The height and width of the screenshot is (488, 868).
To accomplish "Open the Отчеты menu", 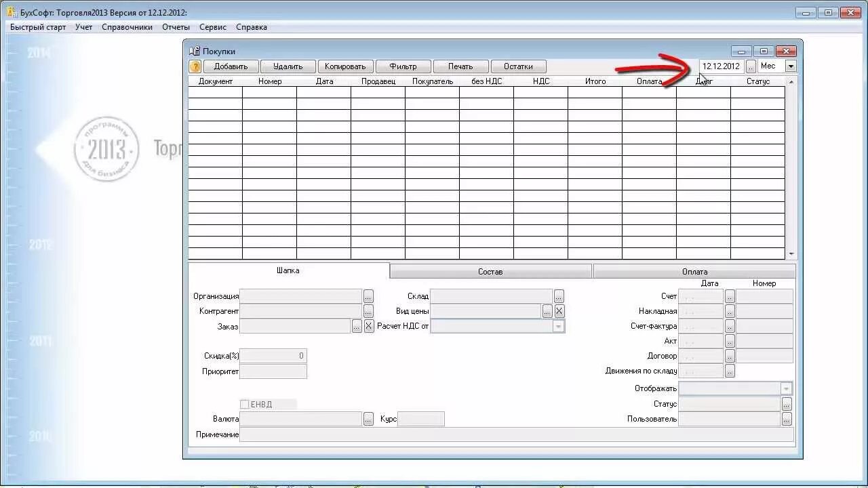I will click(176, 27).
